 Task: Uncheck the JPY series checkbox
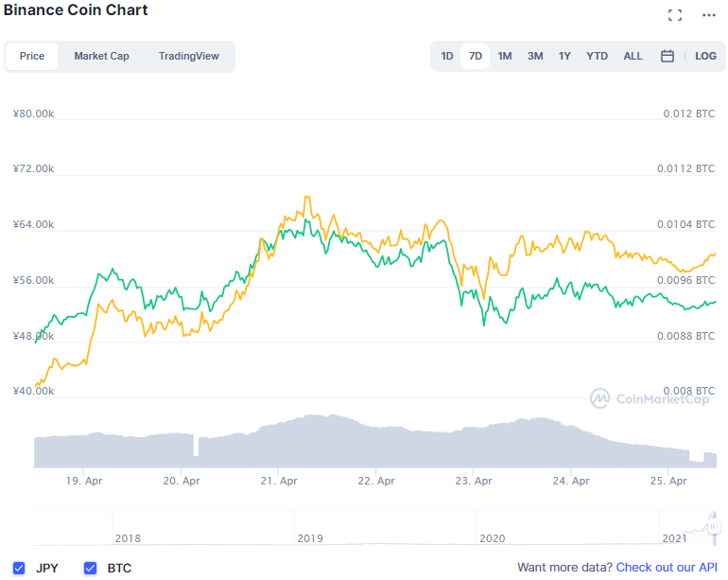[x=19, y=568]
